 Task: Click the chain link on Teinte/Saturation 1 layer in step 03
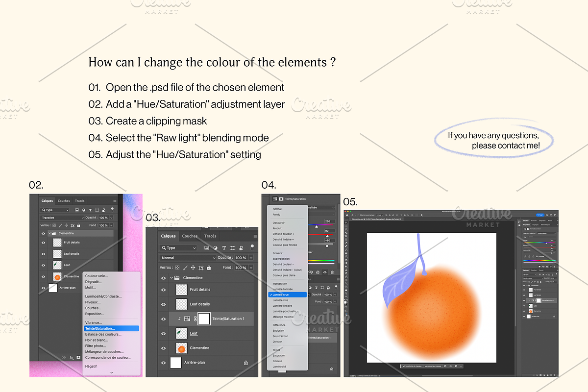[194, 318]
